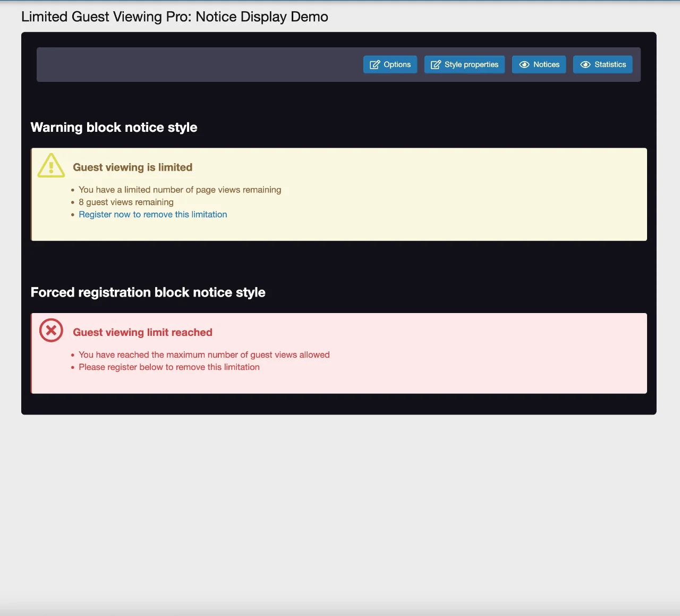Open the Options label in the toolbar
This screenshot has width=680, height=616.
(x=397, y=65)
